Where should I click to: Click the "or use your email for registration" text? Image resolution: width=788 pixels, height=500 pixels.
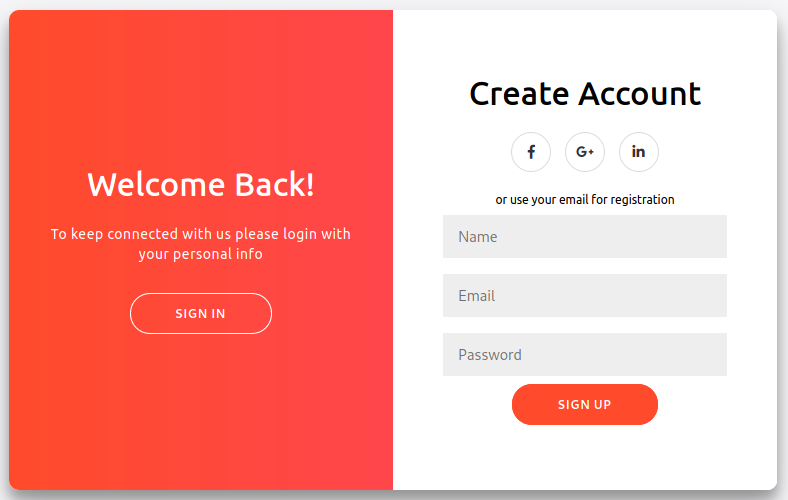585,200
